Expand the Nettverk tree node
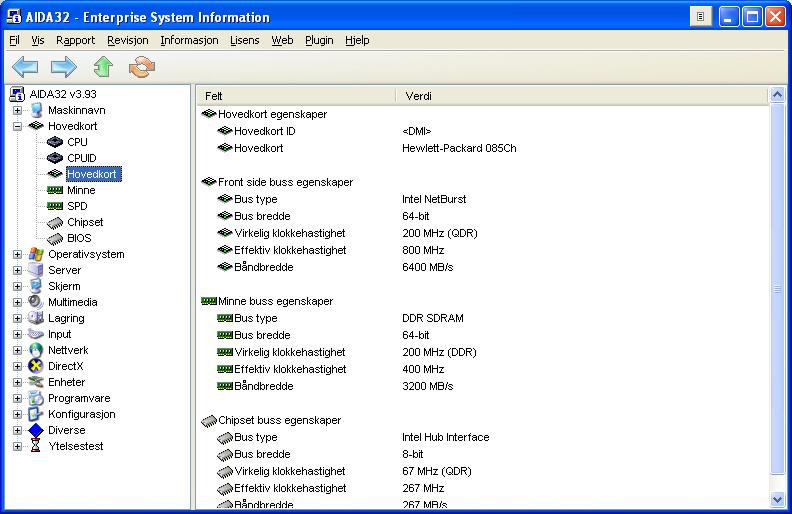 pos(17,350)
